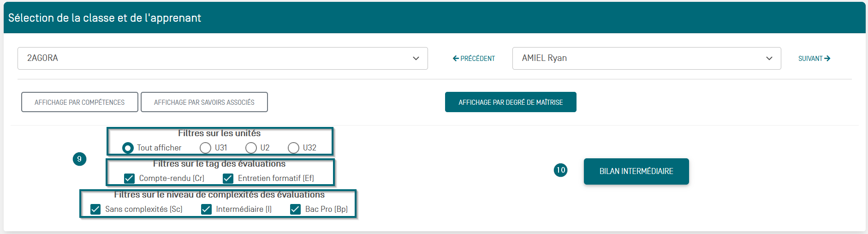
Task: Pick the U32 unit radio option
Action: pyautogui.click(x=293, y=148)
